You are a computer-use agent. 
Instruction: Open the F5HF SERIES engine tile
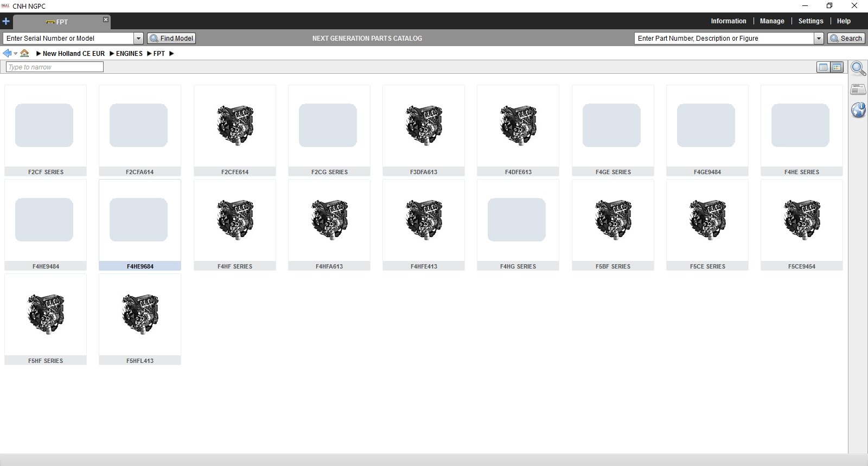(x=46, y=319)
